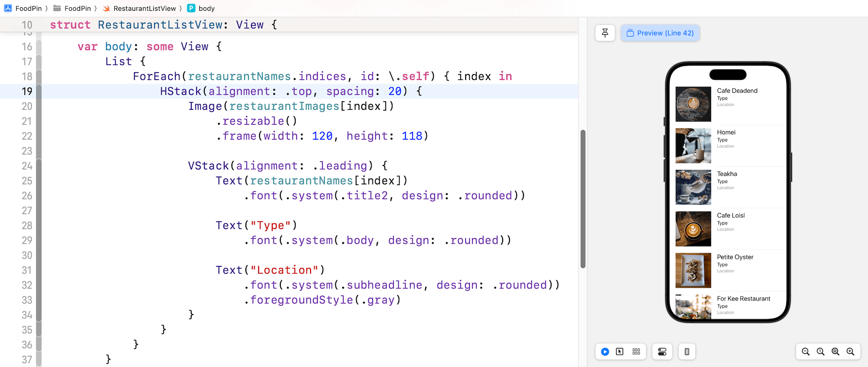
Task: Click the Teakha restaurant name in preview
Action: [727, 174]
